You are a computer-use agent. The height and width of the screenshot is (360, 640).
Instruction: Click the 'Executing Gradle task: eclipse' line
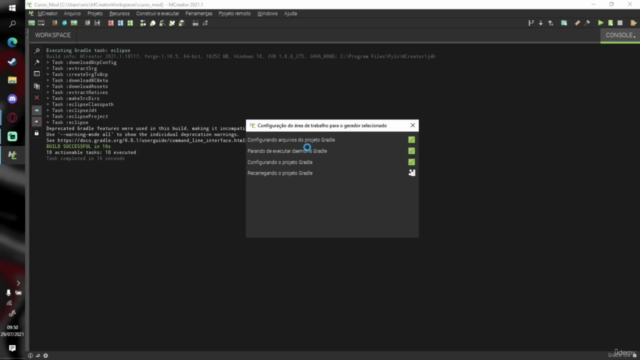click(88, 51)
